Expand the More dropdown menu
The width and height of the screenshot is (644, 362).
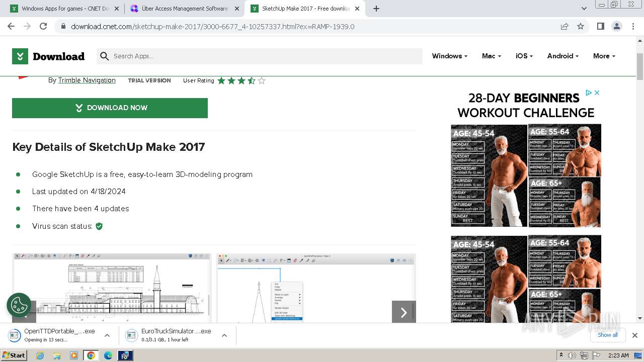point(604,56)
